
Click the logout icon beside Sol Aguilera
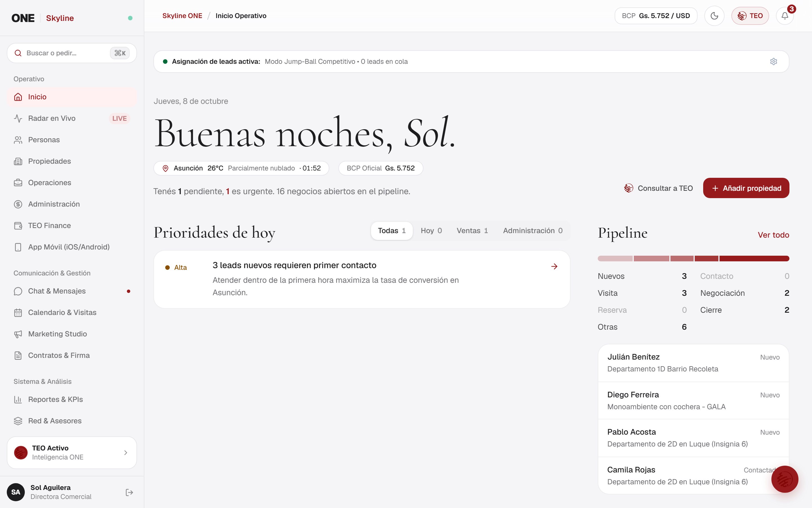(x=129, y=492)
